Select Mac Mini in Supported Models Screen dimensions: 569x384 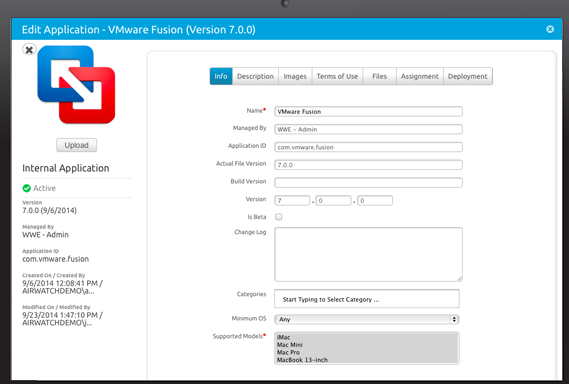coord(367,345)
